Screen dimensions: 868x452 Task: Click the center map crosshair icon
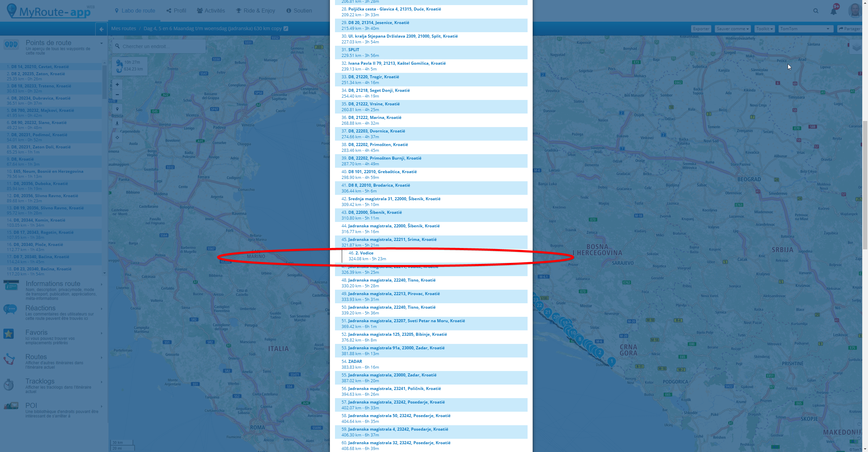click(x=117, y=138)
